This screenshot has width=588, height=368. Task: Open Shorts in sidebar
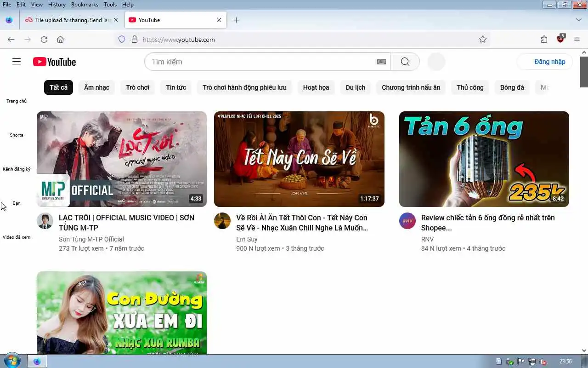(17, 135)
